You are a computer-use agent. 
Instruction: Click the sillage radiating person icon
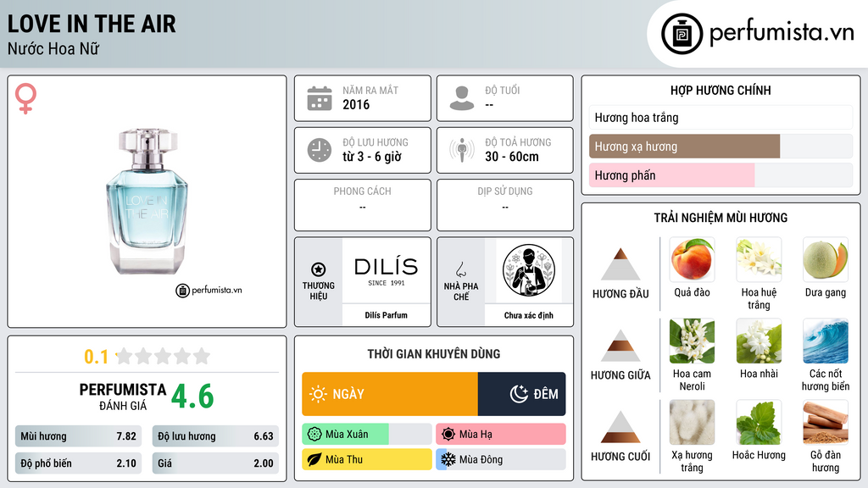click(x=462, y=150)
